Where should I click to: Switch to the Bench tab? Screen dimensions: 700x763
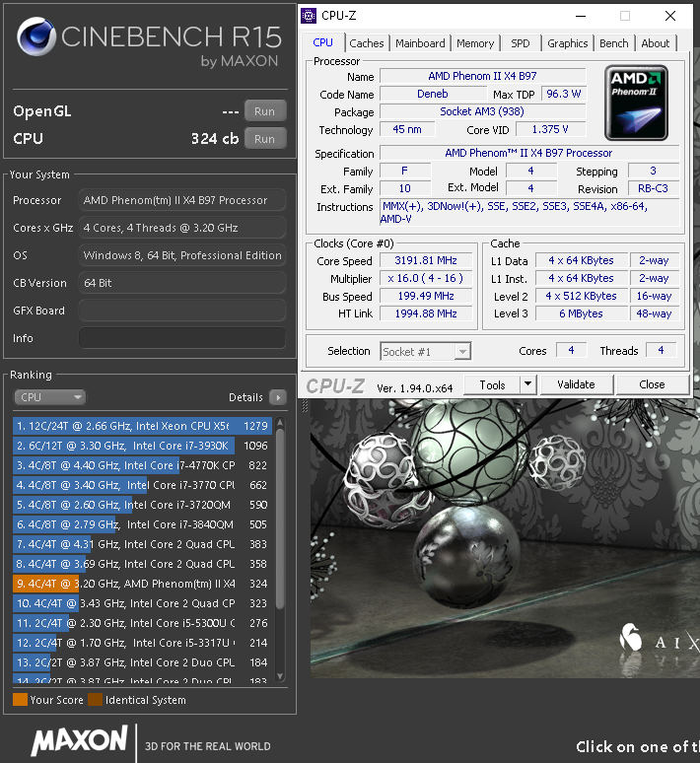point(614,43)
